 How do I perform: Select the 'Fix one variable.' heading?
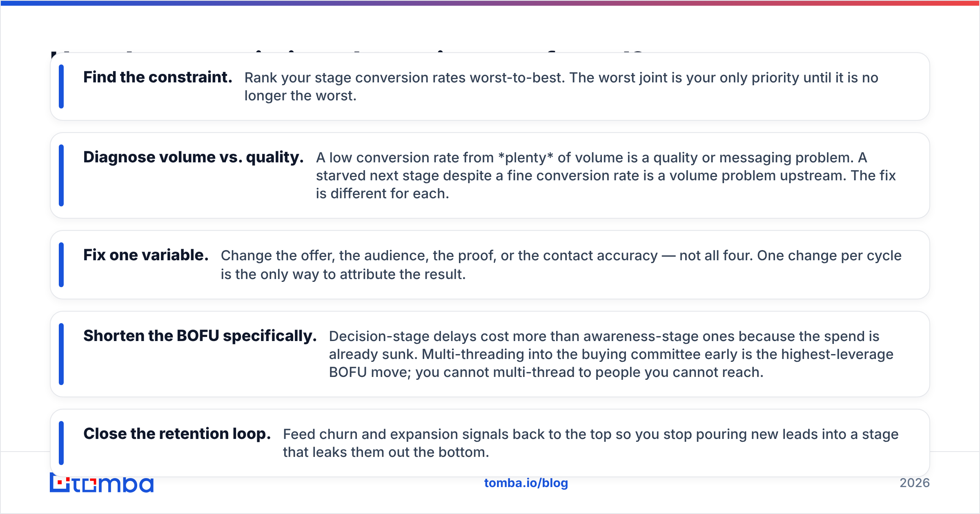(146, 255)
